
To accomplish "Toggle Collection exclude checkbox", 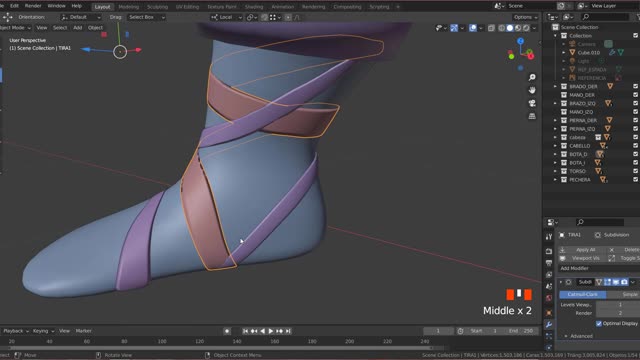I will tap(636, 36).
